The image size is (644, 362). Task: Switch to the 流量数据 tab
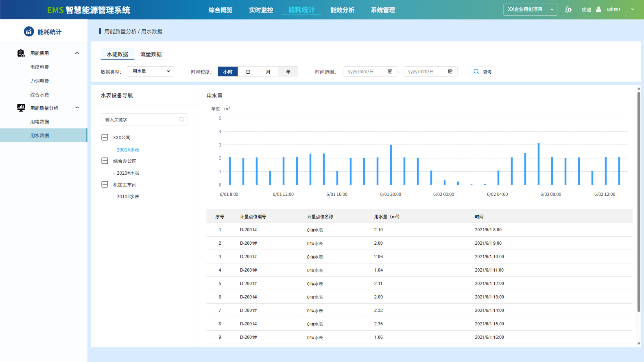(151, 54)
